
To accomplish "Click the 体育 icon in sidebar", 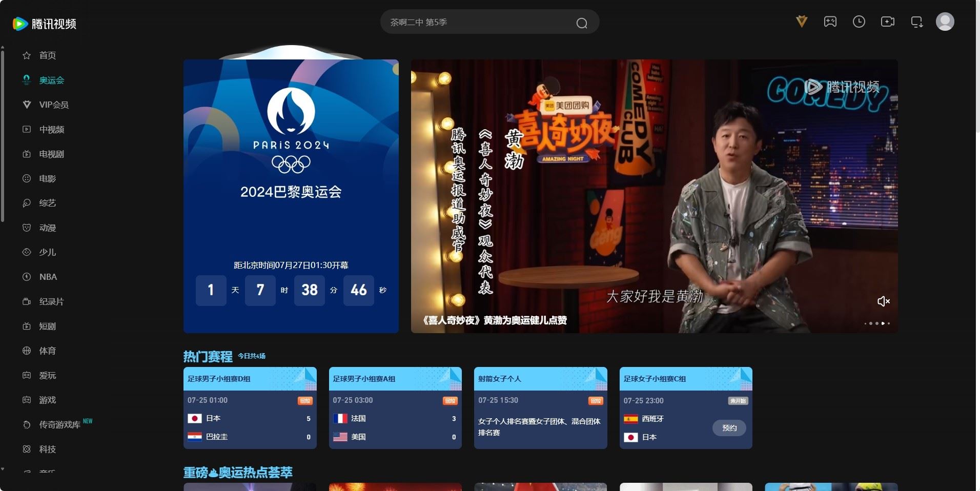I will click(27, 351).
